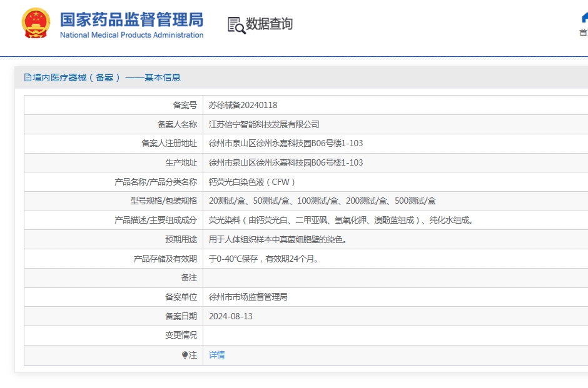Click the 备案人注册地址 address value
This screenshot has height=388, width=588.
(286, 144)
